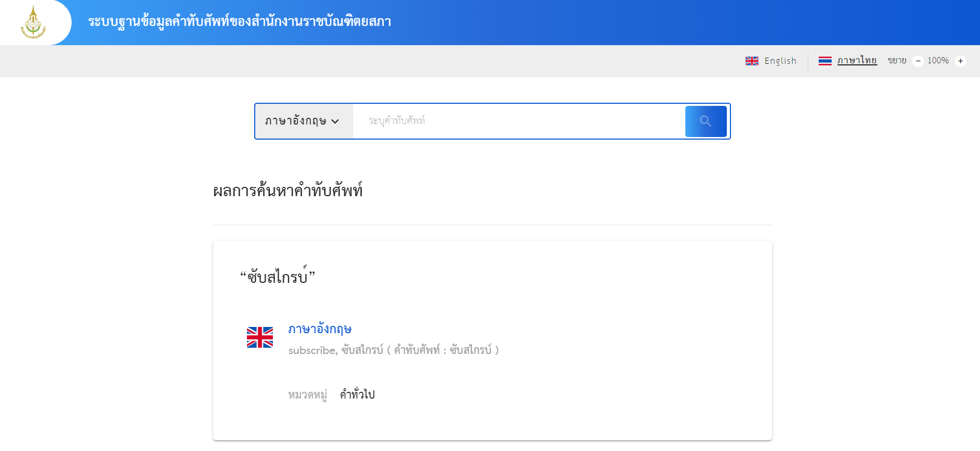
Task: Open the blue ภาษาอังกฤษ result link
Action: [x=320, y=329]
